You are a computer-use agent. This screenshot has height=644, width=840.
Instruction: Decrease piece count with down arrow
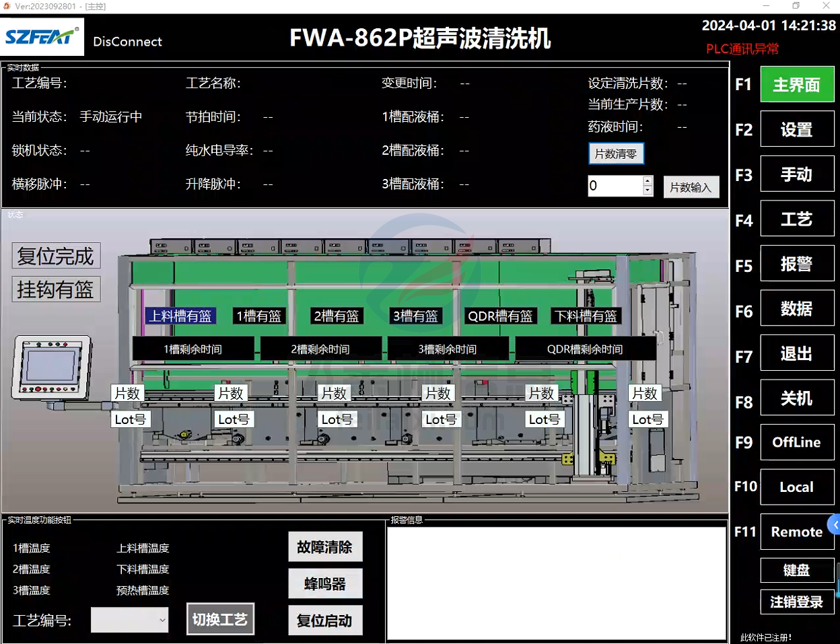click(647, 191)
